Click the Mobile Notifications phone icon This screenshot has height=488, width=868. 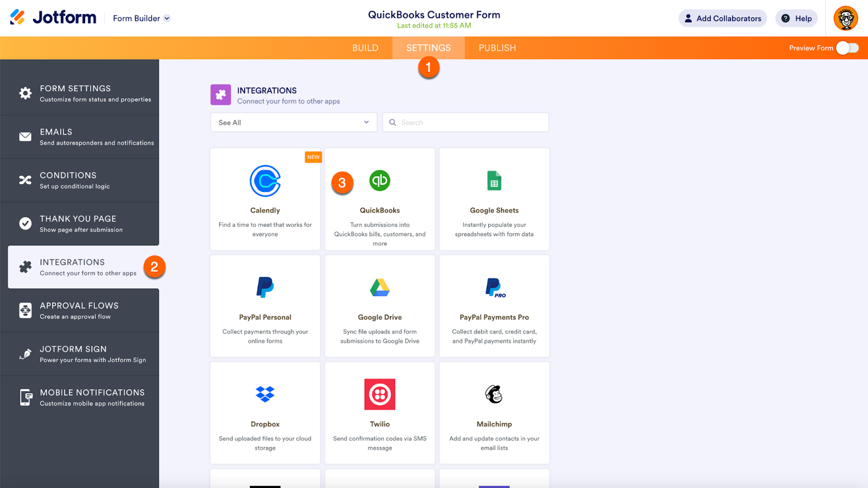pyautogui.click(x=25, y=397)
